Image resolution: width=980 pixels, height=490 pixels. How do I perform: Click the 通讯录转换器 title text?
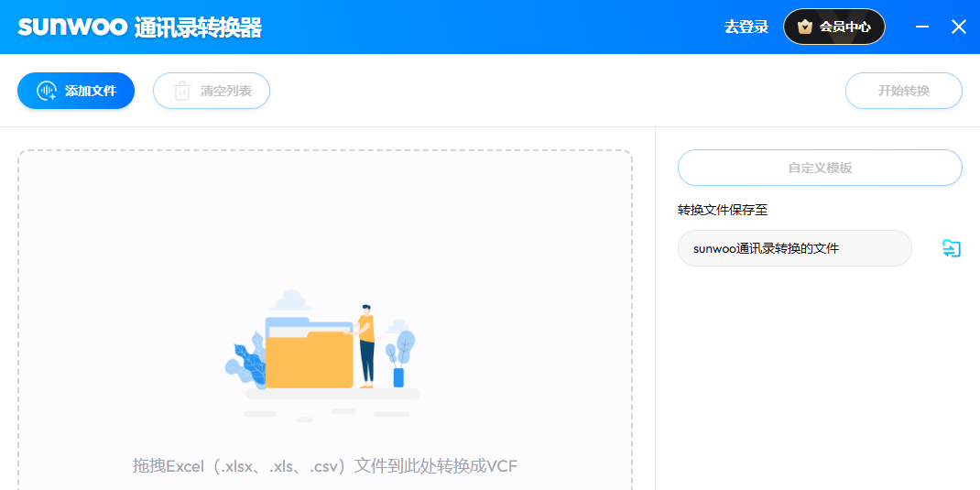click(198, 27)
